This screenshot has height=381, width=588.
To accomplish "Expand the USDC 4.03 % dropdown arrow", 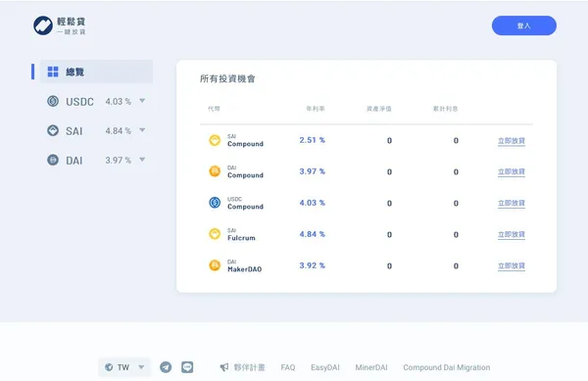I will click(x=142, y=101).
